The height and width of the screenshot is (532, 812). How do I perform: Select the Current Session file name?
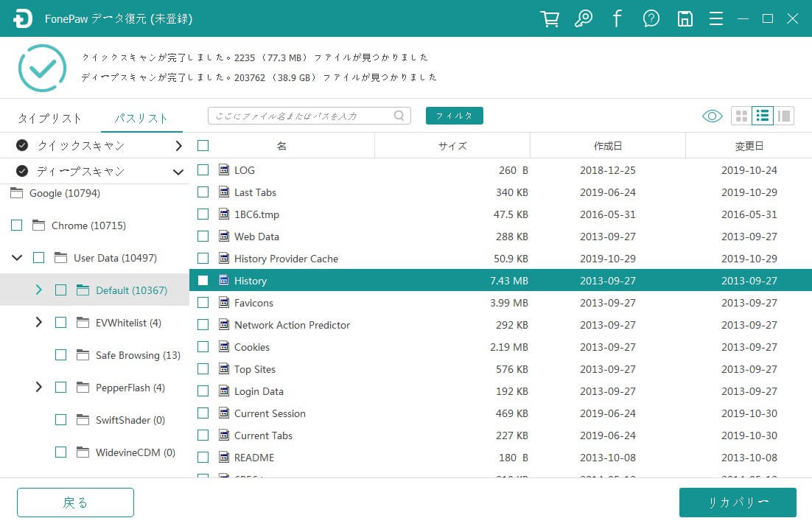pos(270,413)
